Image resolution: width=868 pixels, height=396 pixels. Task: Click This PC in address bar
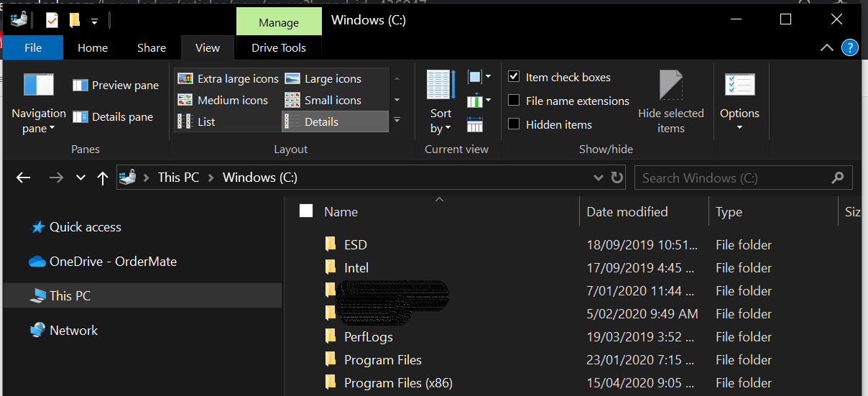click(x=178, y=177)
